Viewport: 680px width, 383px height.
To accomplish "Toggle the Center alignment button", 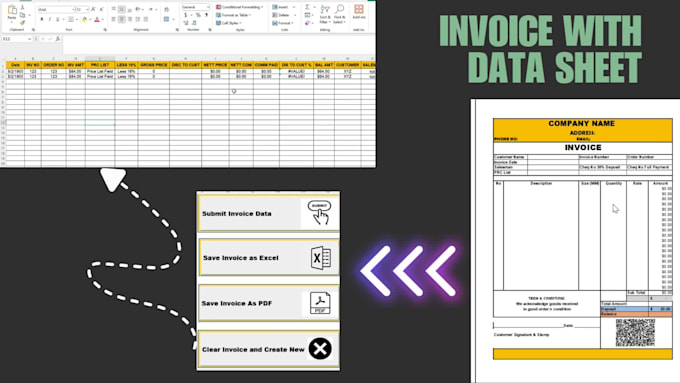I will point(122,19).
